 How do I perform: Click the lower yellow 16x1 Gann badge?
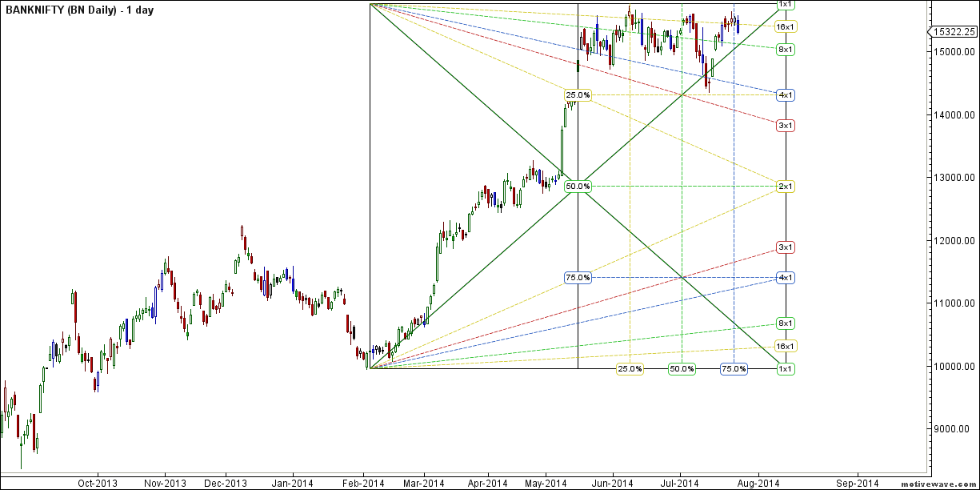[785, 346]
